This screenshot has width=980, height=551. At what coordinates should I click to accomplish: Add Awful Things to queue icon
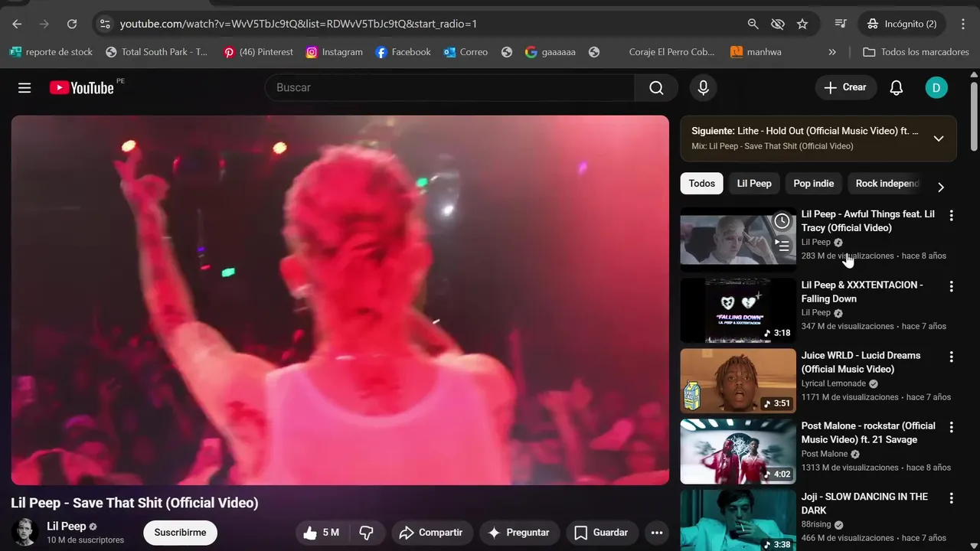[782, 246]
